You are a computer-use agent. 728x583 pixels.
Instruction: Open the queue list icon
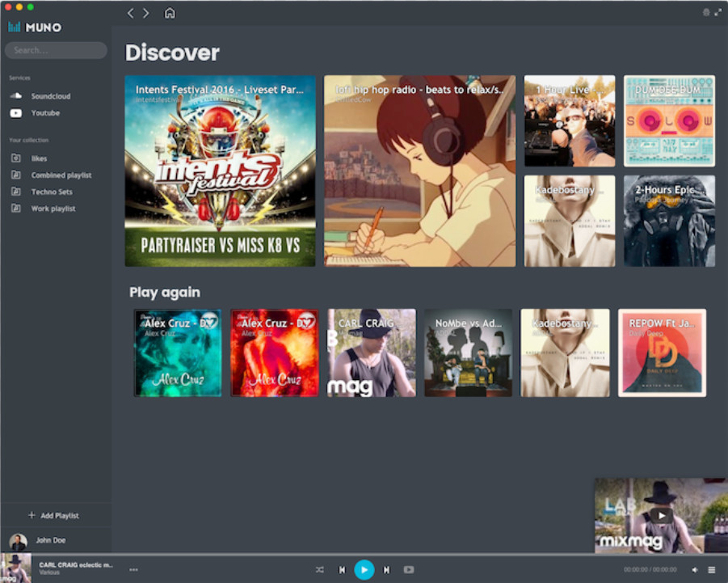[x=711, y=569]
